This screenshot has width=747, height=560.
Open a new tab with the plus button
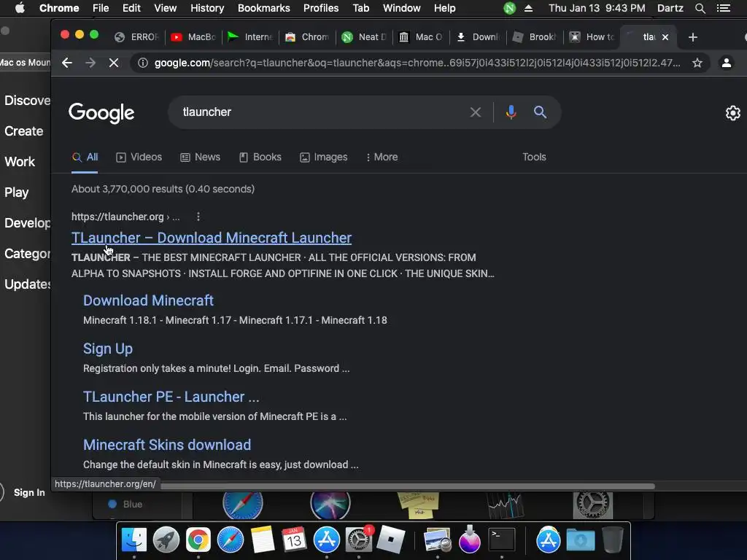tap(693, 37)
